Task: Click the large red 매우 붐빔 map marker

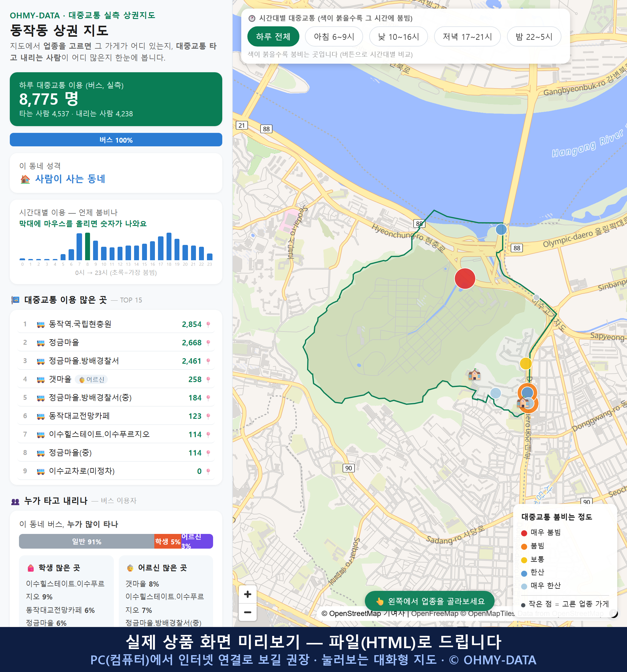Action: (x=465, y=279)
